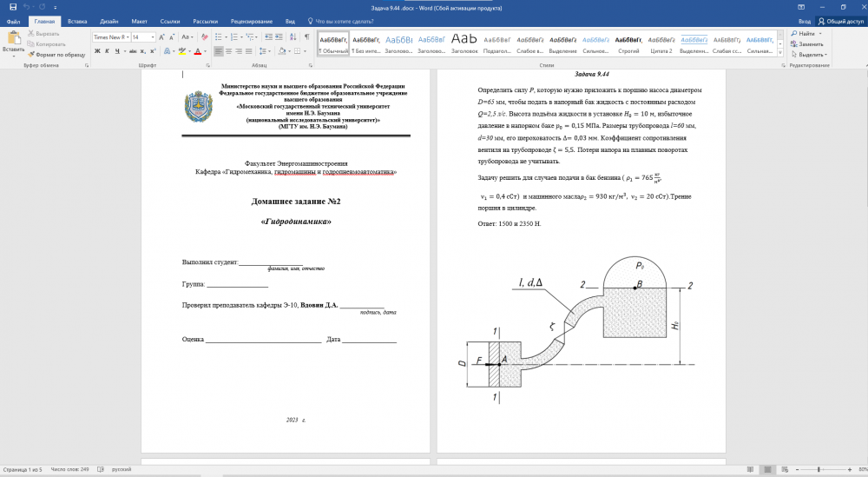This screenshot has width=868, height=477.
Task: Click the 'русский' language indicator
Action: click(x=122, y=469)
